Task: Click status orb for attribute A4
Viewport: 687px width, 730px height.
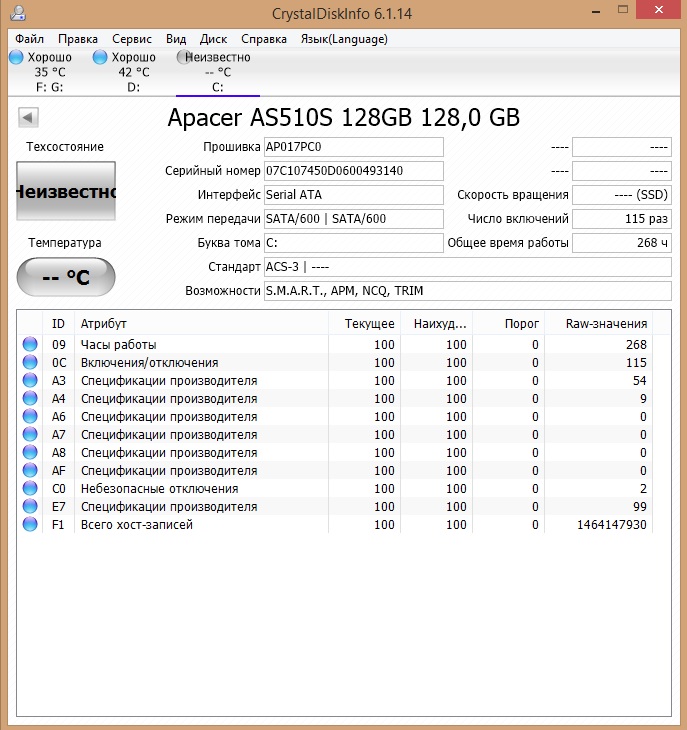Action: (30, 398)
